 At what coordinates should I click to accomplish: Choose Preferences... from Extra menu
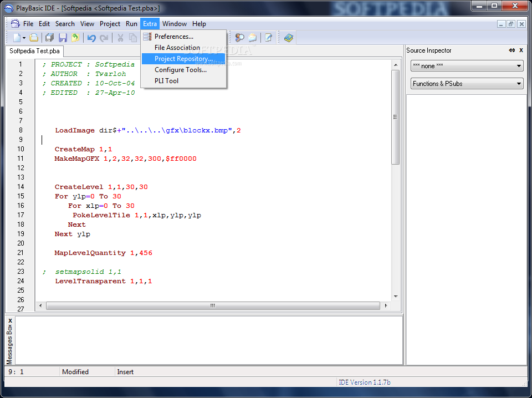(183, 36)
